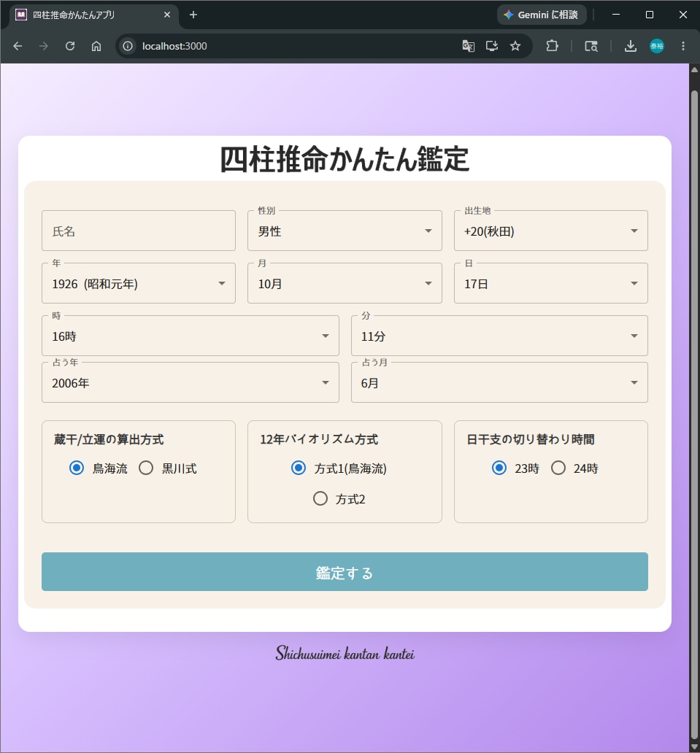Image resolution: width=700 pixels, height=753 pixels.
Task: Open the 分 dropdown showing 11分
Action: [500, 336]
